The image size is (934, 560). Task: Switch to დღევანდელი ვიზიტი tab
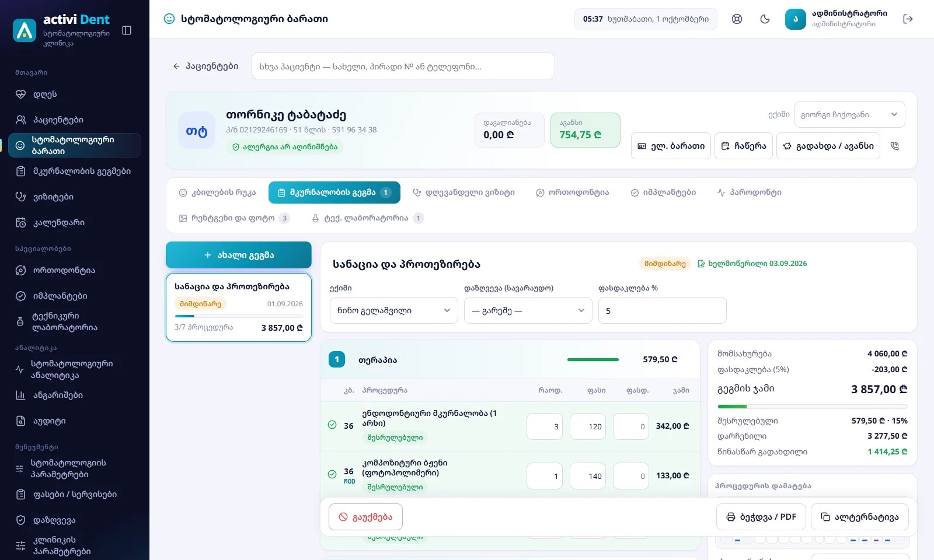tap(463, 192)
